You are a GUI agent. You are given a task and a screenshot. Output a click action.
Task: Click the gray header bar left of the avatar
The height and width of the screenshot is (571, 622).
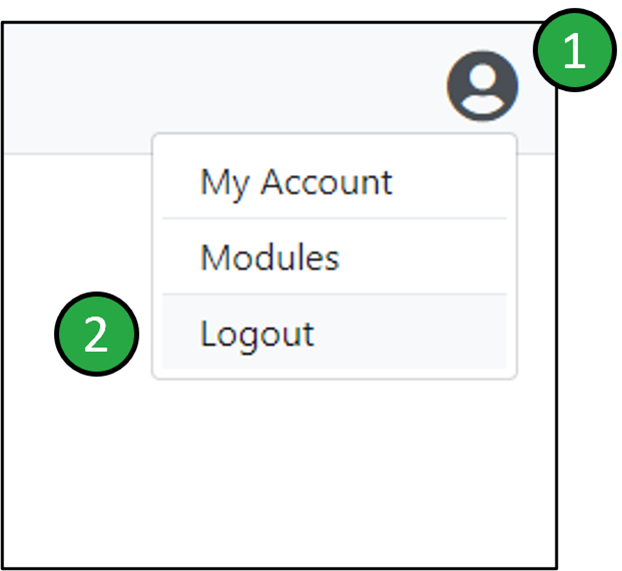(x=220, y=90)
